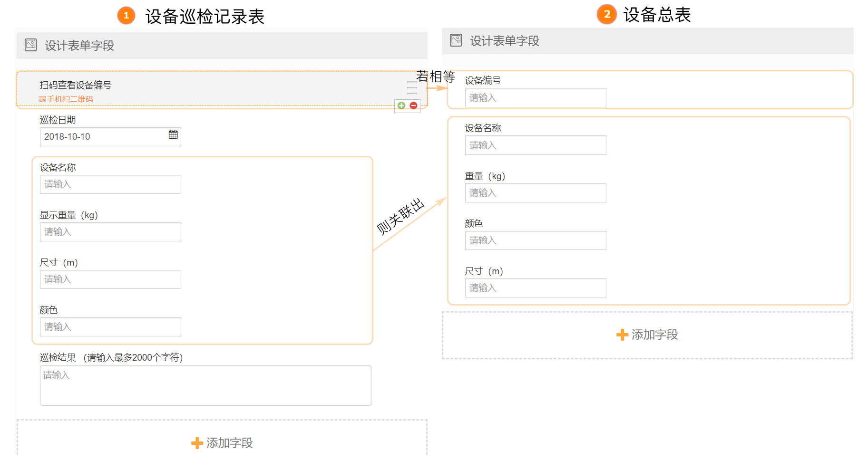The image size is (868, 469).
Task: Click the 巡检日期 label
Action: click(x=58, y=120)
